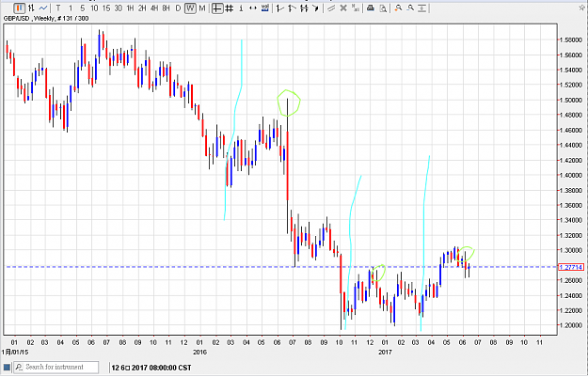Click the sell order line icon

[292, 8]
